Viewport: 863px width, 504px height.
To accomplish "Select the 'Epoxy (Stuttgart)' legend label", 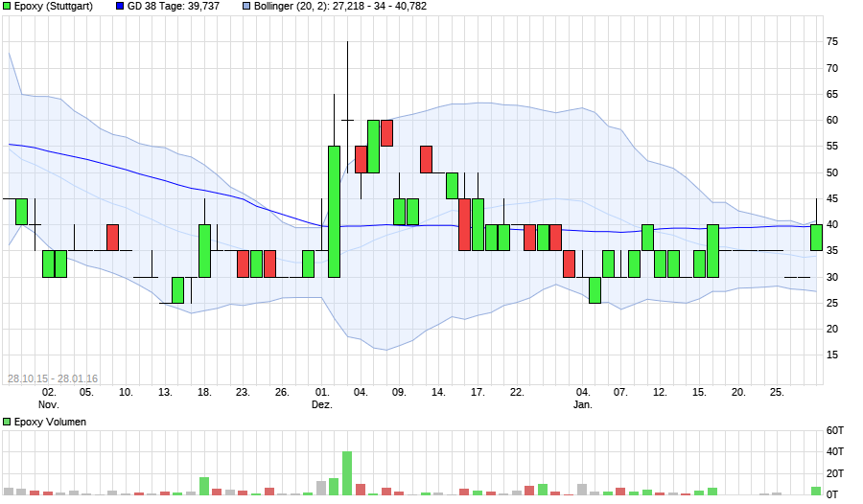I will click(54, 6).
